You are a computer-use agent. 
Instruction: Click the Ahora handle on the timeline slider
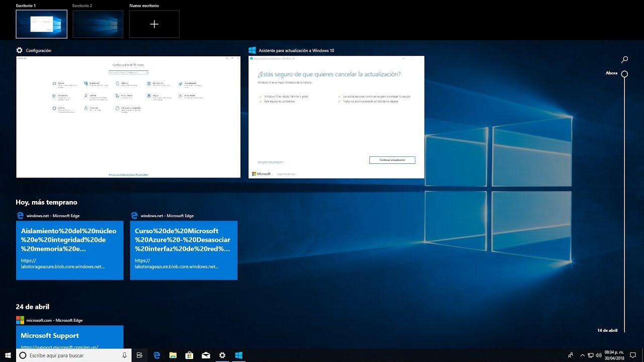[624, 74]
